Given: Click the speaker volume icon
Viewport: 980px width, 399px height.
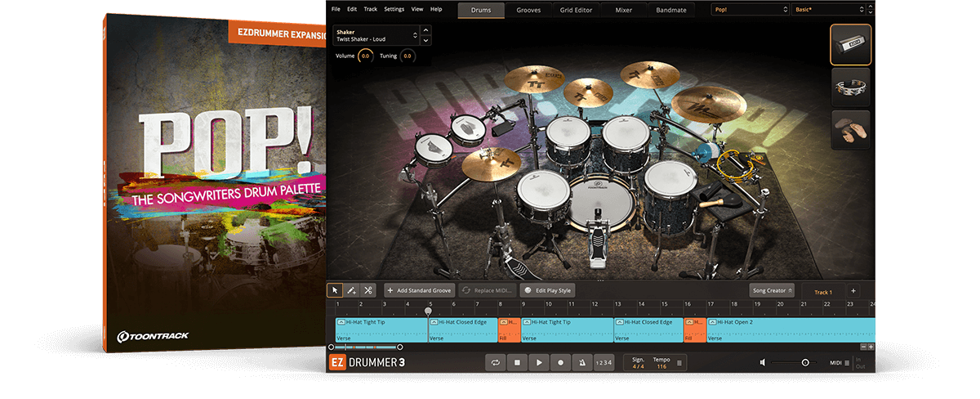Looking at the screenshot, I should [762, 362].
